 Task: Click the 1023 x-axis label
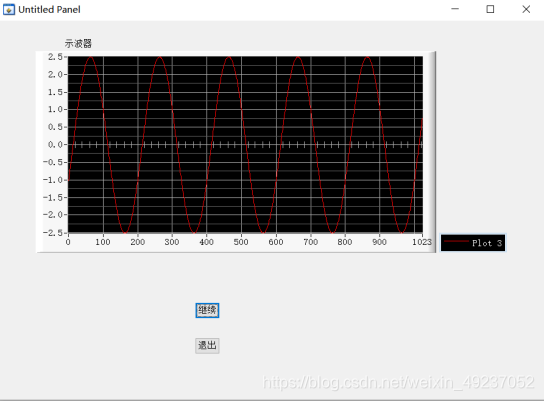point(422,242)
